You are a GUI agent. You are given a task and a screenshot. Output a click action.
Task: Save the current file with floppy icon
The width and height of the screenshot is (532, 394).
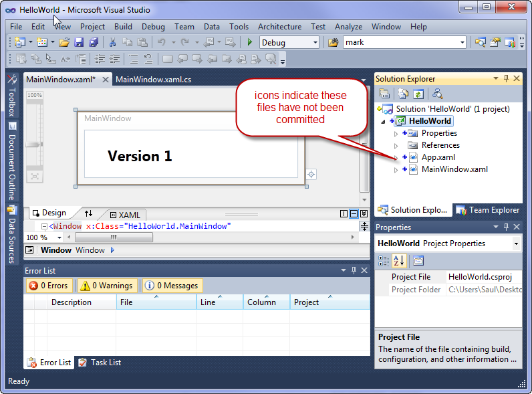point(79,42)
